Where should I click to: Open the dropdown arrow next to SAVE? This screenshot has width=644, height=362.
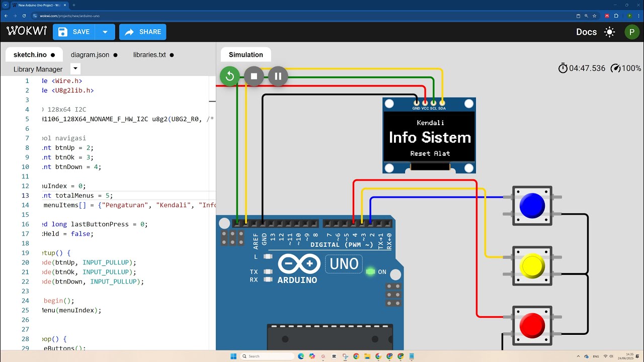(x=105, y=32)
